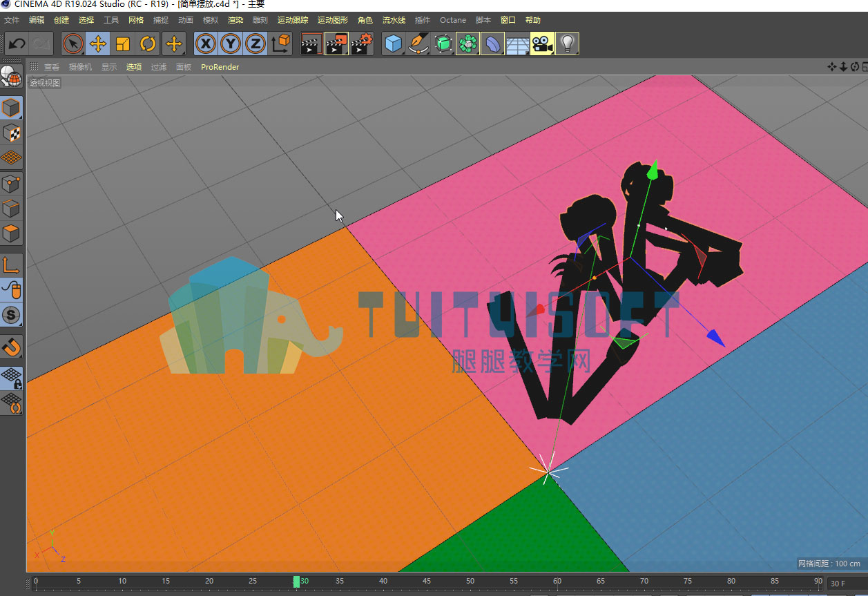Click the viewport rotate camera icon
The image size is (868, 596).
(x=854, y=67)
